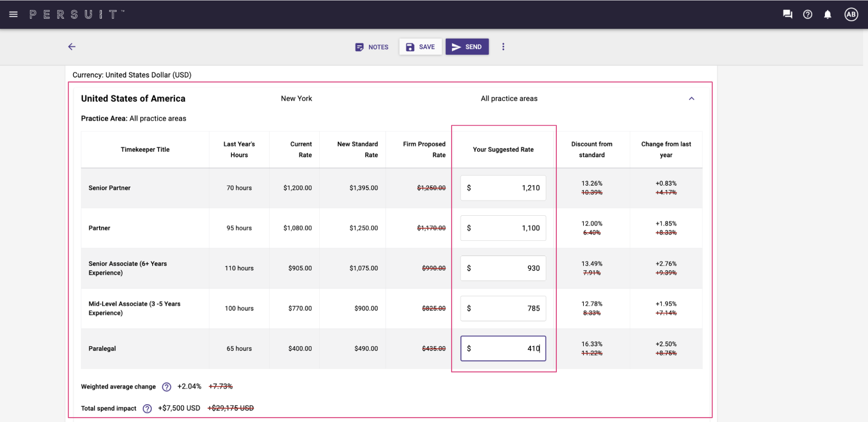Select the 'New York' location label

point(297,99)
